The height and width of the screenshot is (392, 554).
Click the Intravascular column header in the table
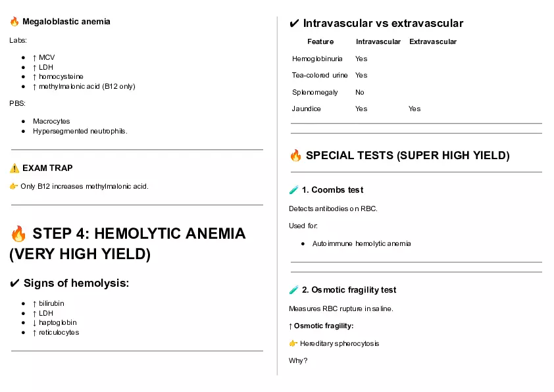pyautogui.click(x=378, y=41)
